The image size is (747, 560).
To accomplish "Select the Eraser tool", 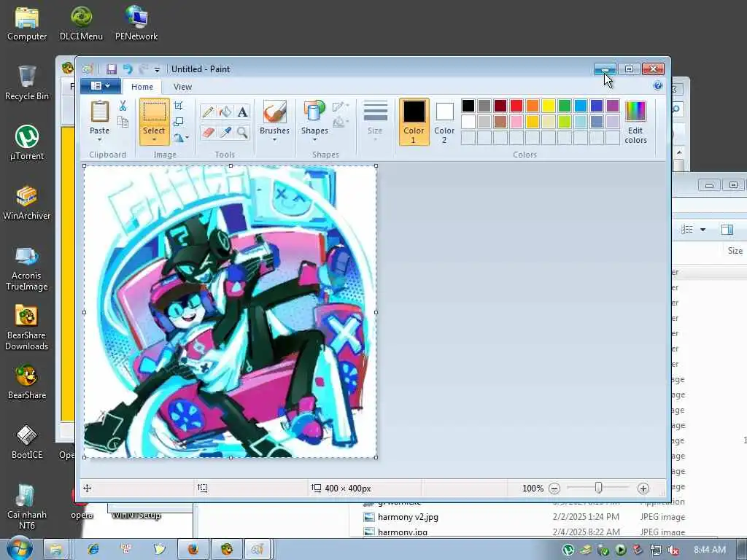I will tap(208, 132).
